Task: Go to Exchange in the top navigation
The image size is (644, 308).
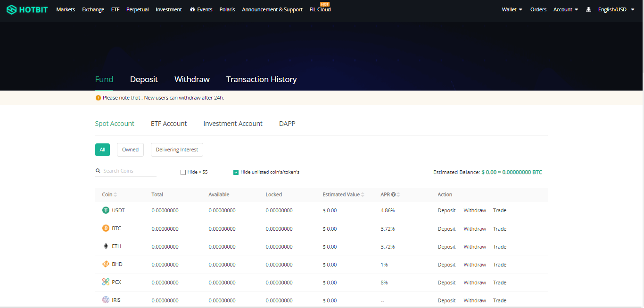Action: 93,9
